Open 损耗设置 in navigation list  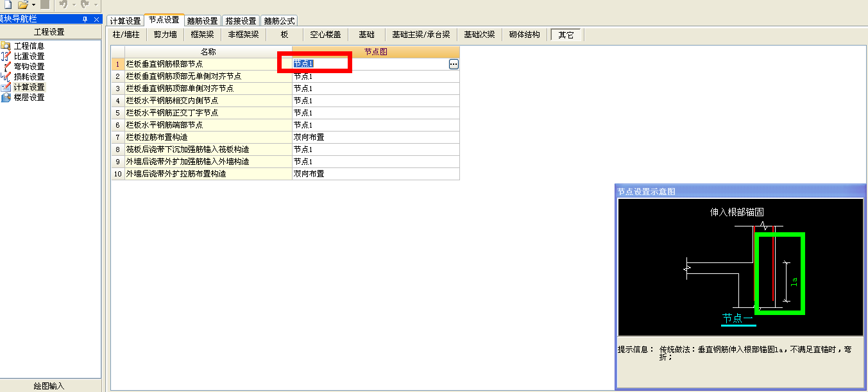[30, 77]
